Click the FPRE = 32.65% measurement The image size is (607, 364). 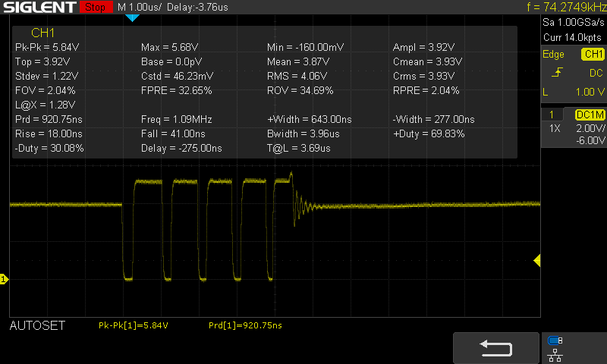177,90
